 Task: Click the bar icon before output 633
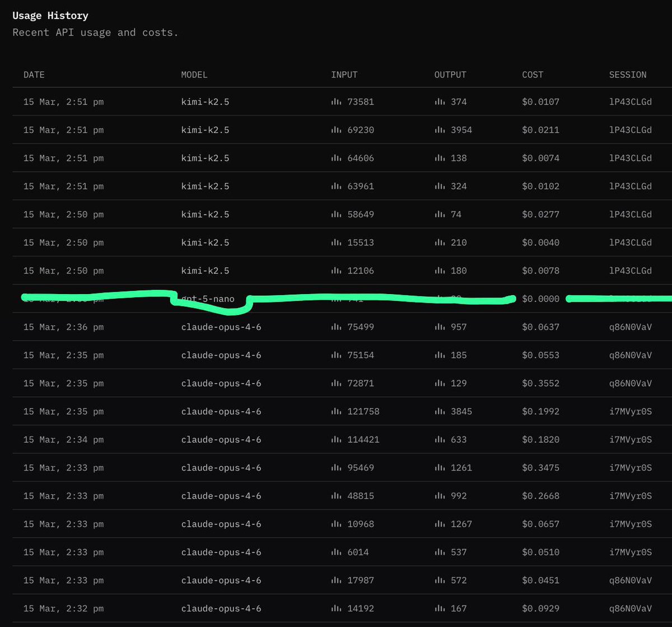(x=440, y=439)
